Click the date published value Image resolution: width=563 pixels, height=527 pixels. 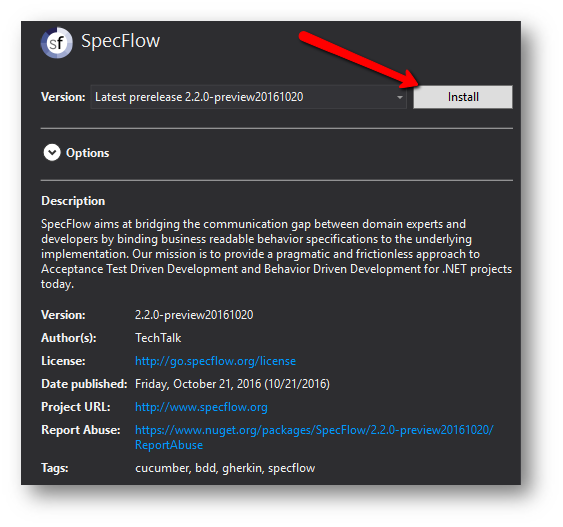[232, 384]
